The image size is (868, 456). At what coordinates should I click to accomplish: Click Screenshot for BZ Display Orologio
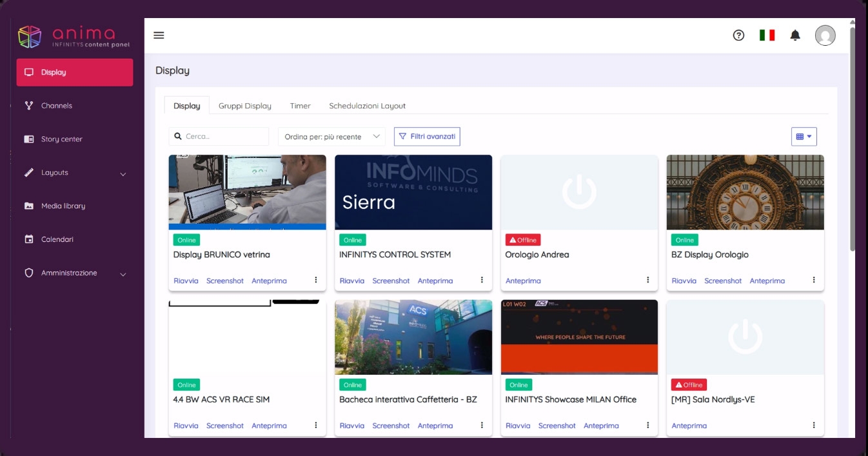tap(723, 281)
